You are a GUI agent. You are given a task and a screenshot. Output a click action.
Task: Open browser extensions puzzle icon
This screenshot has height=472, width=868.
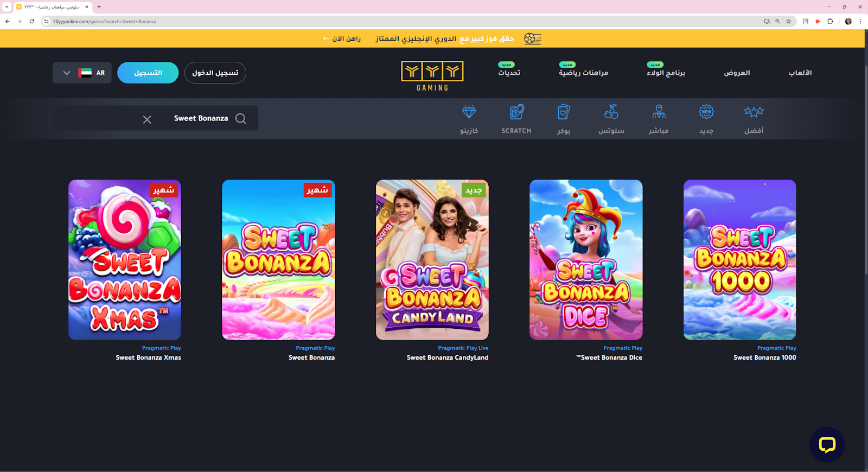[x=830, y=21]
